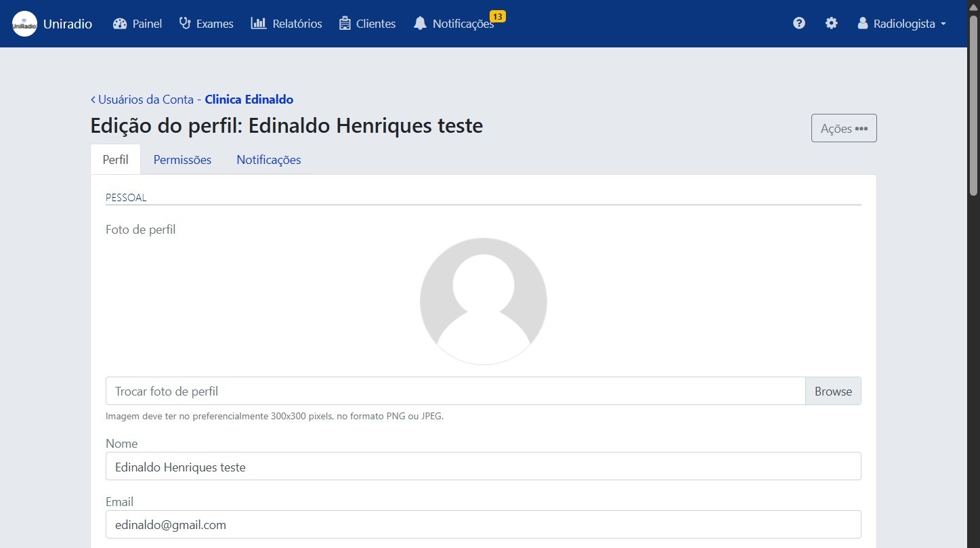Screen dimensions: 980x548
Task: Switch to the Permissões tab
Action: (x=182, y=159)
